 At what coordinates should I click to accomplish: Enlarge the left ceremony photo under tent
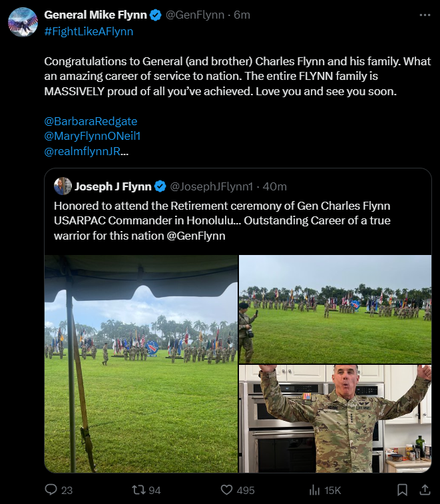[141, 364]
